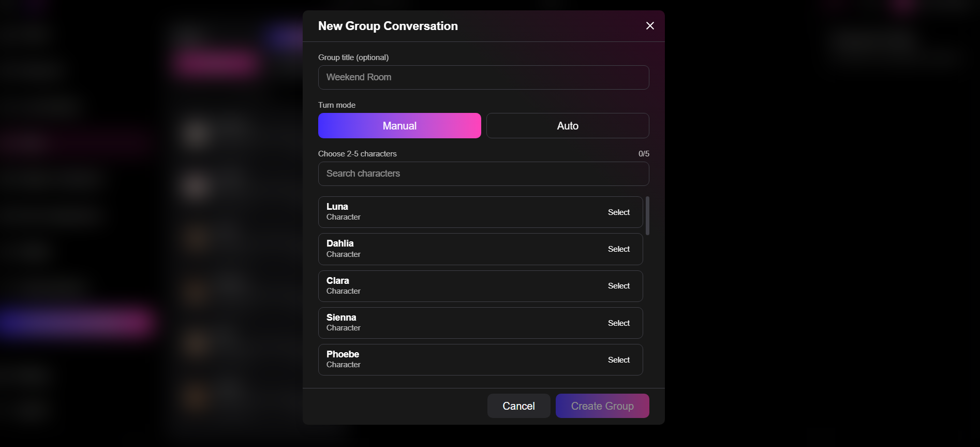This screenshot has height=447, width=980.
Task: Select the Phoebe character
Action: (x=618, y=360)
